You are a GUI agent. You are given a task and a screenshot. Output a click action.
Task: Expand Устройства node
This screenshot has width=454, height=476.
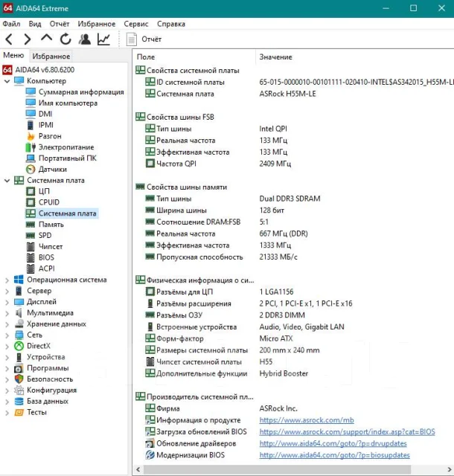[7, 357]
